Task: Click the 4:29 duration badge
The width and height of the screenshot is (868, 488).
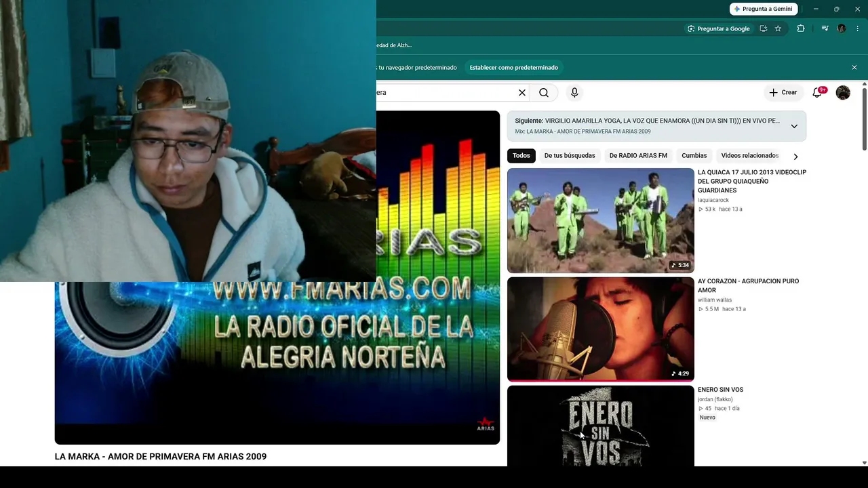Action: point(680,373)
